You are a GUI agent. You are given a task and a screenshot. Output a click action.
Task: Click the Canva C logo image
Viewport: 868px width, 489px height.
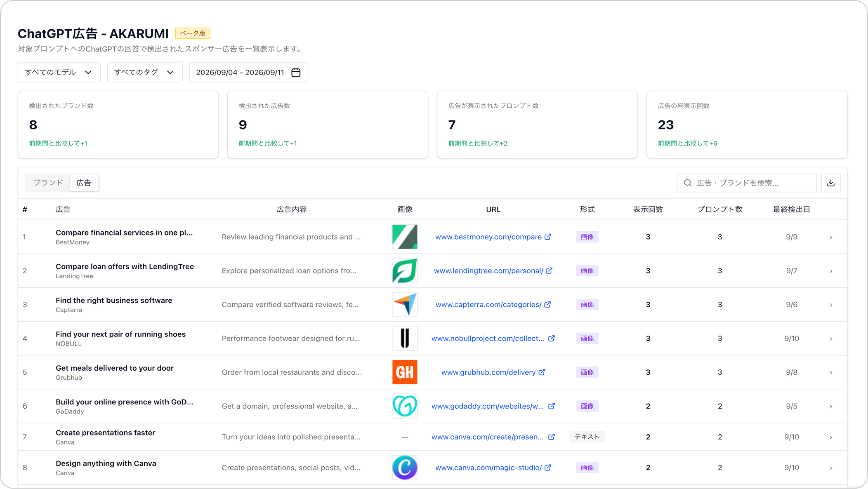pyautogui.click(x=405, y=468)
